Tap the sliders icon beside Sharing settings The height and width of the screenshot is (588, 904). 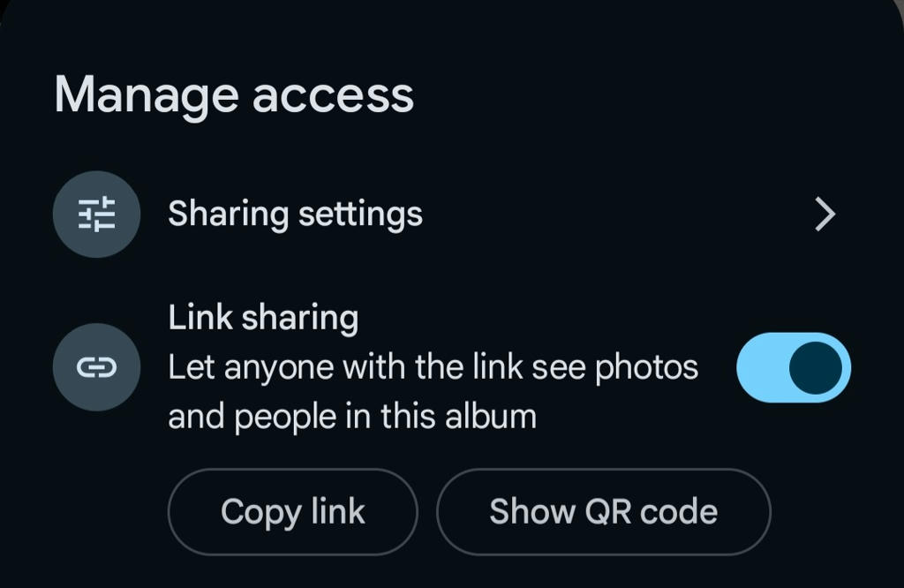pos(96,214)
